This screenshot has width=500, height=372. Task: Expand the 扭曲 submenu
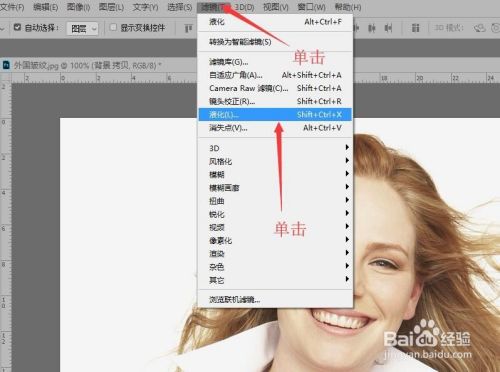point(275,201)
